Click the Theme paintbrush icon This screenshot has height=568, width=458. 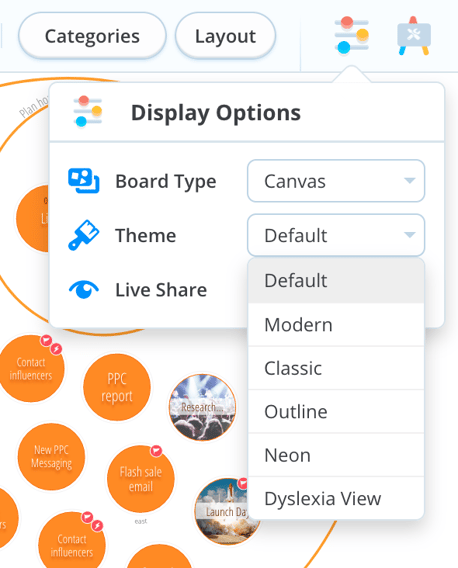coord(83,235)
